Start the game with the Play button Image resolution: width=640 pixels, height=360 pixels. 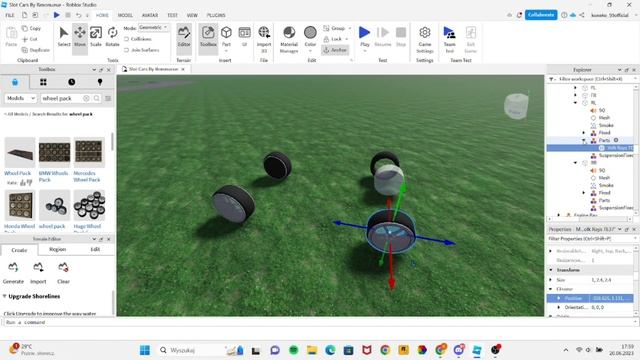click(x=364, y=36)
